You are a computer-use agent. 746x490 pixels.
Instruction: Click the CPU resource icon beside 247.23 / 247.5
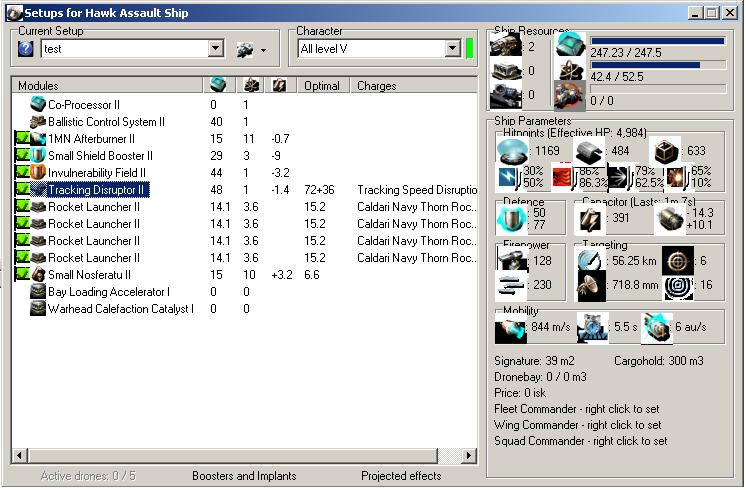click(x=570, y=44)
